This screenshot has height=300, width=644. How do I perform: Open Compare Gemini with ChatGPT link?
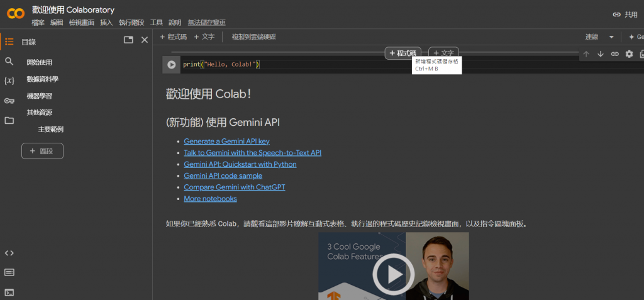coord(235,187)
